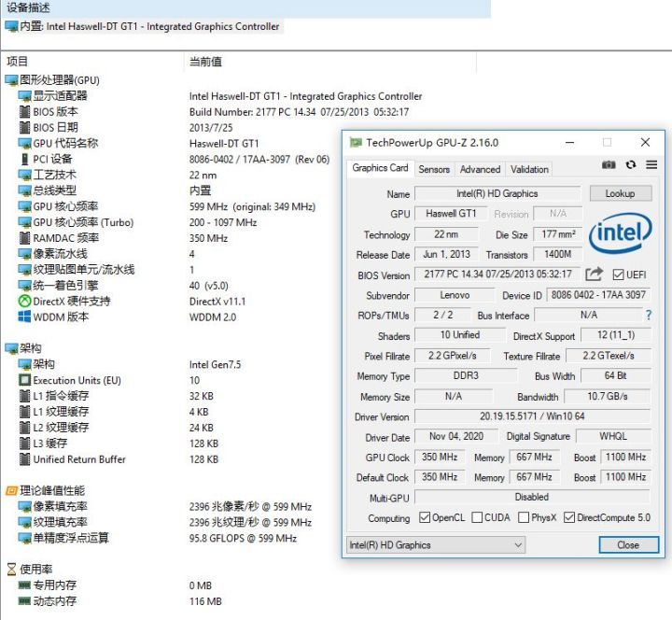Click the DirectX hardware support icon
This screenshot has height=620, width=672.
pos(25,301)
